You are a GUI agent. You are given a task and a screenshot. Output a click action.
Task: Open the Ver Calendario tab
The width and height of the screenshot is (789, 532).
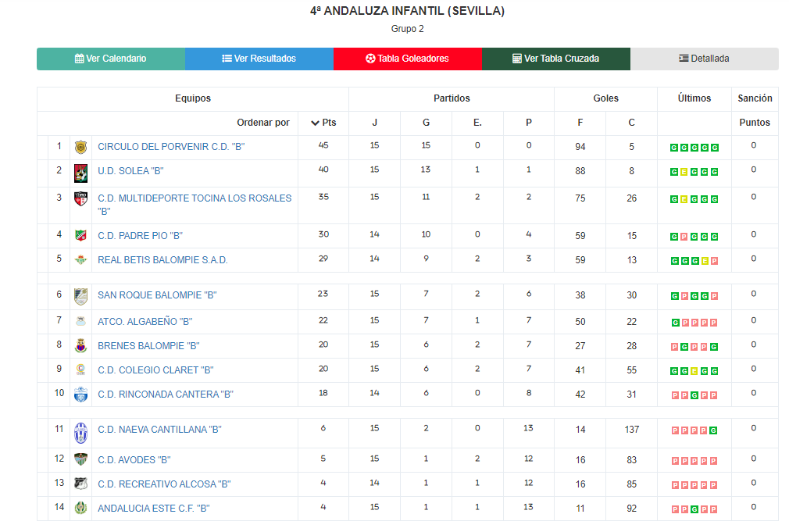[x=111, y=59]
